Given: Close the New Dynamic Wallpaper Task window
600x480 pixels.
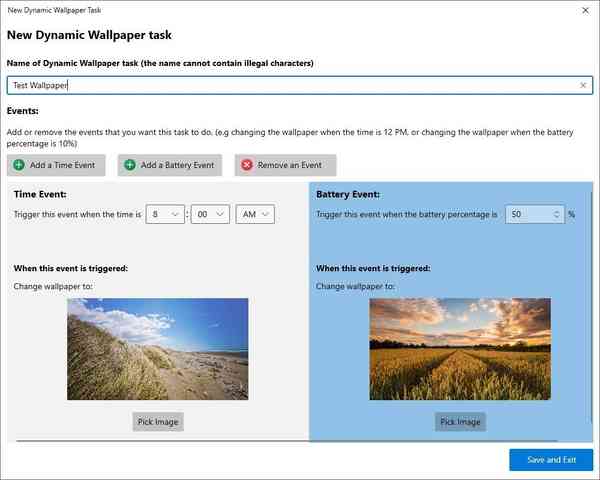Looking at the screenshot, I should tap(585, 10).
